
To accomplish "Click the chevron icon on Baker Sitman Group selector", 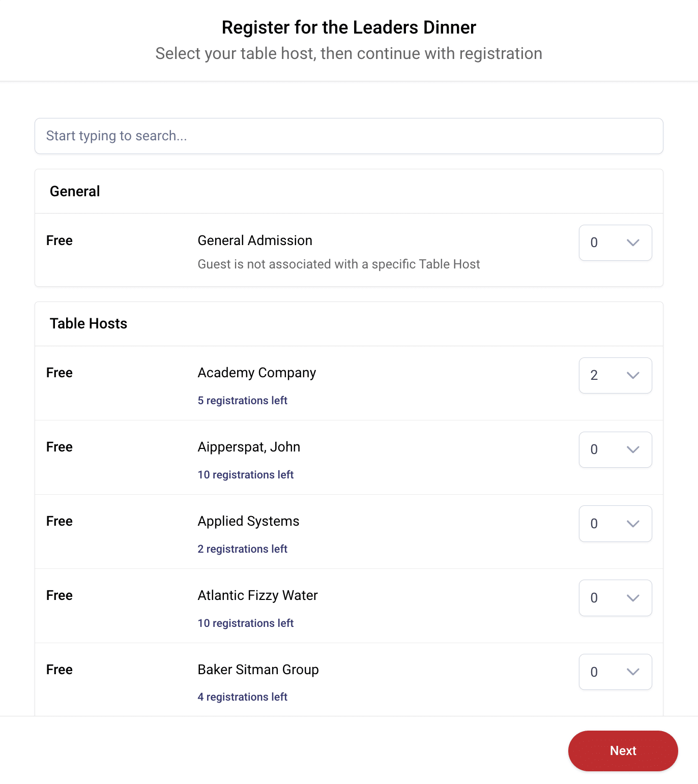I will click(x=633, y=672).
